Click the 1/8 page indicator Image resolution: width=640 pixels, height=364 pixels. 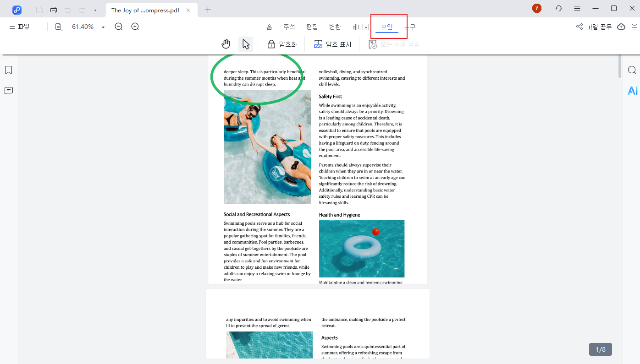click(x=600, y=349)
